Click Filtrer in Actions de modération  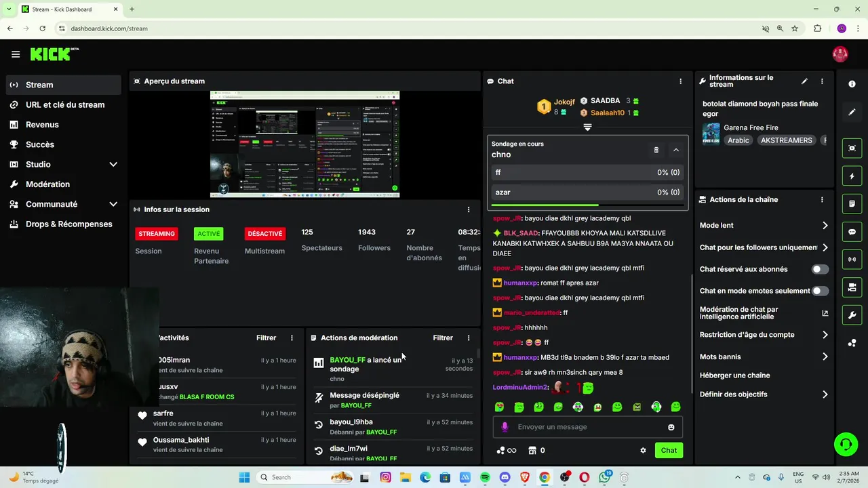coord(443,338)
